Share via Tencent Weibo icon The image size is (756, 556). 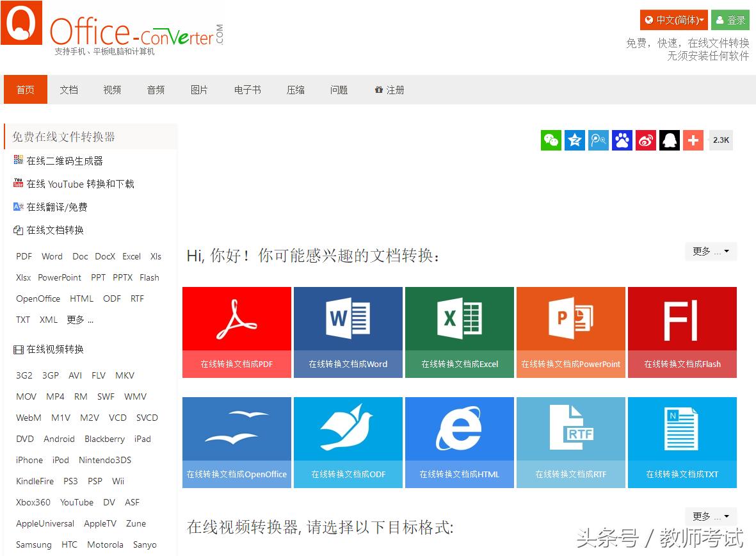599,140
